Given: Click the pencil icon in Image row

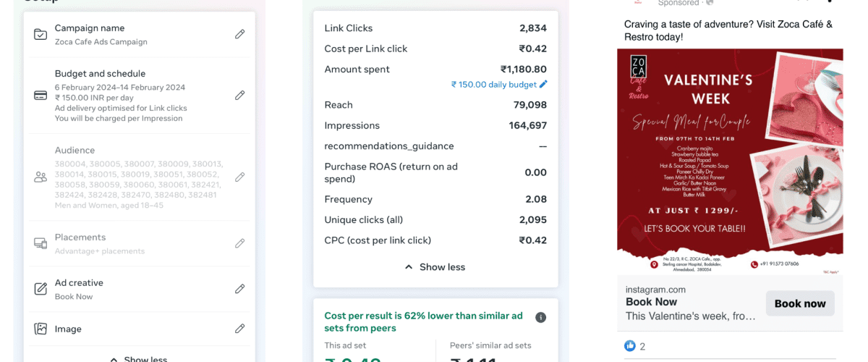Looking at the screenshot, I should point(239,329).
